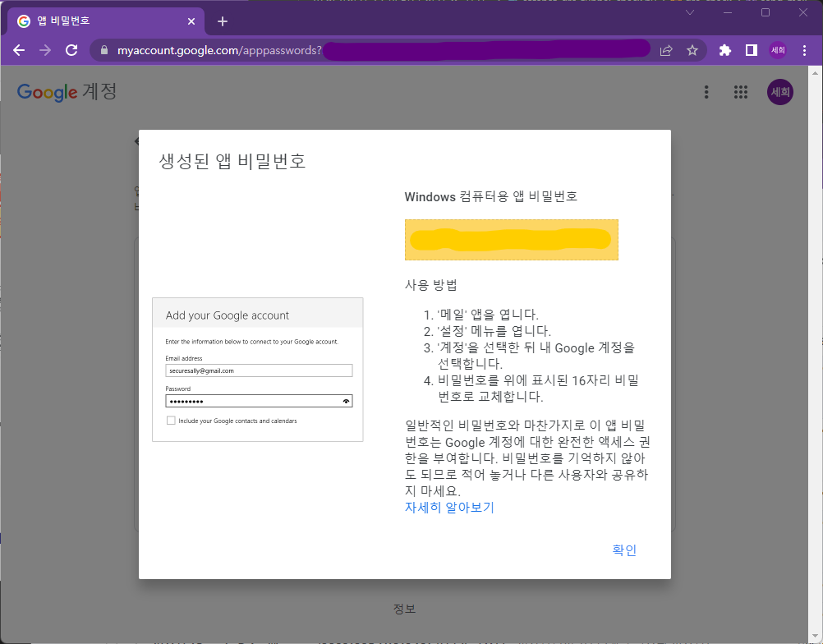Minimize the Chrome window
Image resolution: width=823 pixels, height=644 pixels.
[728, 12]
